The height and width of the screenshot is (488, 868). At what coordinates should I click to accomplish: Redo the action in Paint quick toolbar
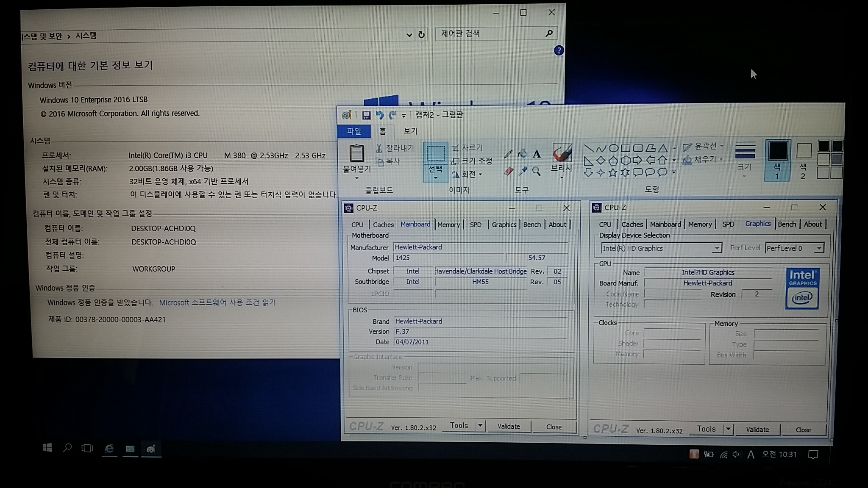(392, 115)
